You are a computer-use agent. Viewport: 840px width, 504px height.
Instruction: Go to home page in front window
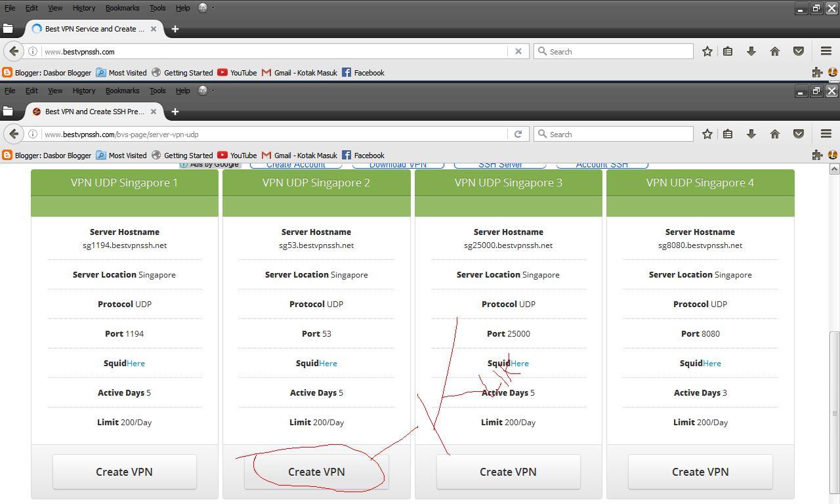[775, 134]
